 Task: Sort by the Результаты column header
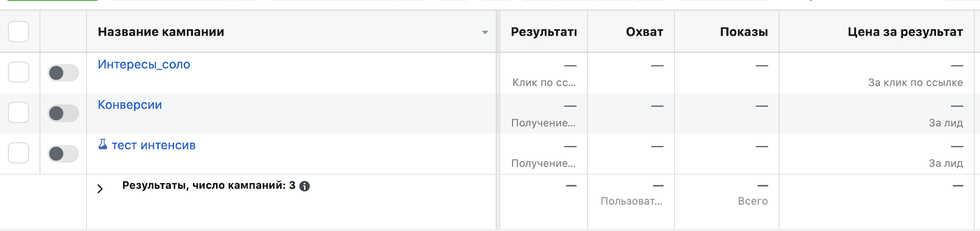click(544, 32)
